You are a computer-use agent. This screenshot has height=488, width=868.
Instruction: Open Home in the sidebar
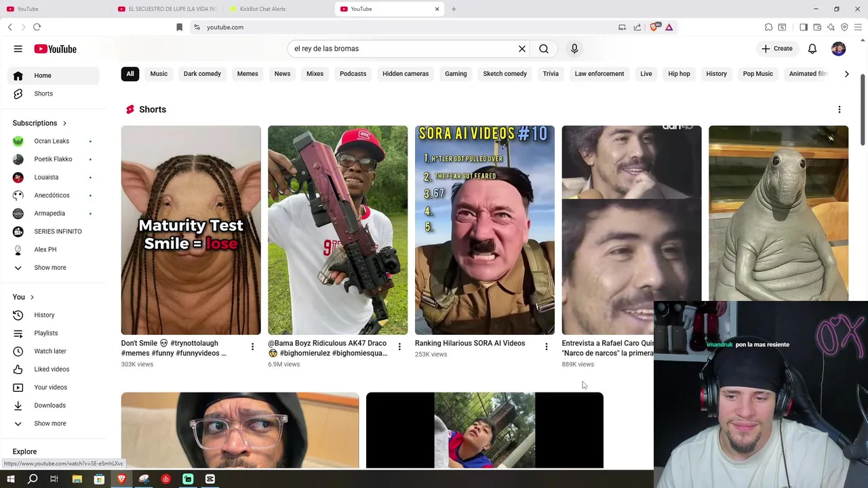[x=53, y=75]
